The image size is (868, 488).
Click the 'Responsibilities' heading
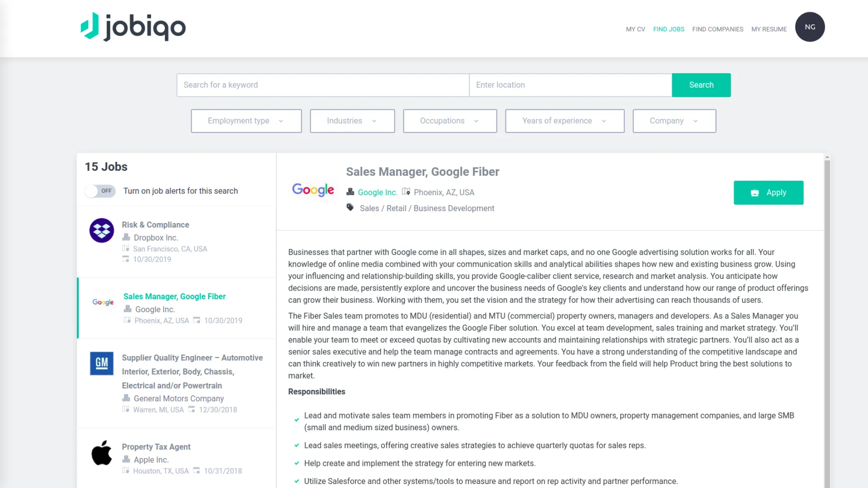[x=316, y=392]
